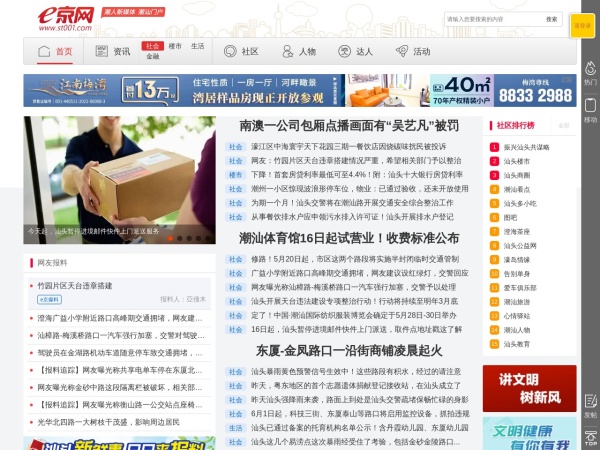Open article 汕头开展天台违法建设专项整治行动
The width and height of the screenshot is (600, 450).
pos(354,301)
